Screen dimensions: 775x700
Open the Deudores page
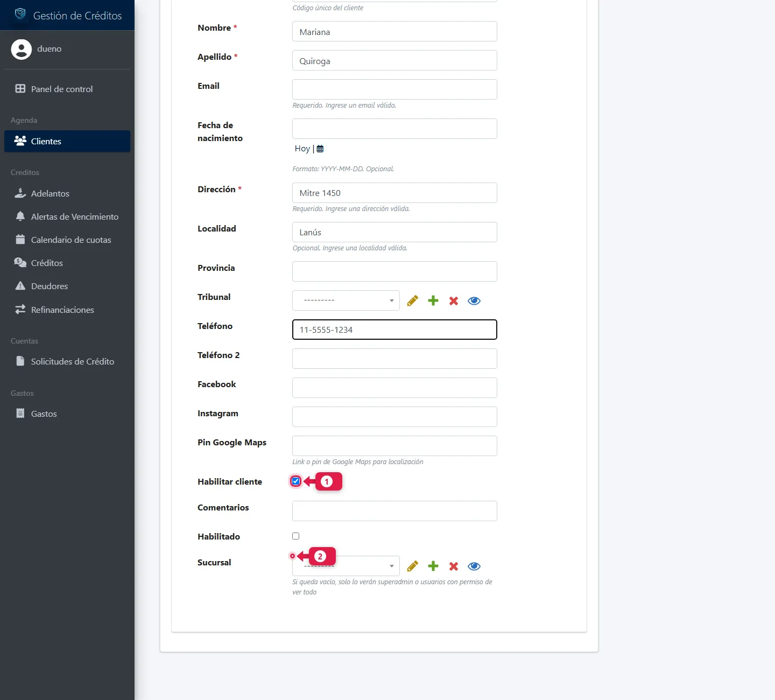67,286
